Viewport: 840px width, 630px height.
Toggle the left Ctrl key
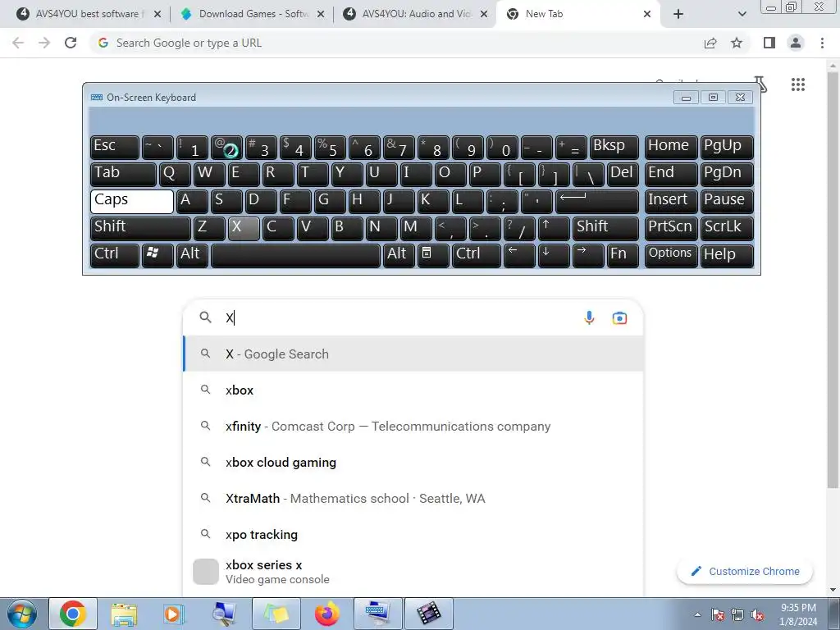115,255
